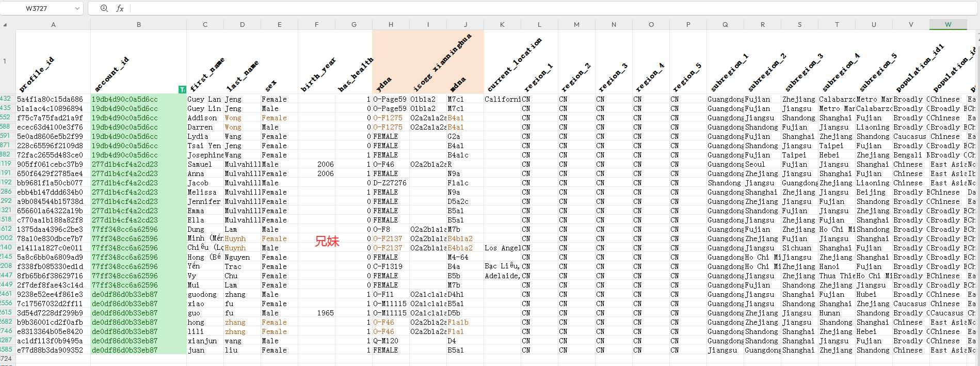Click the birth year cell showing 1965
980x366 pixels.
tap(316, 313)
